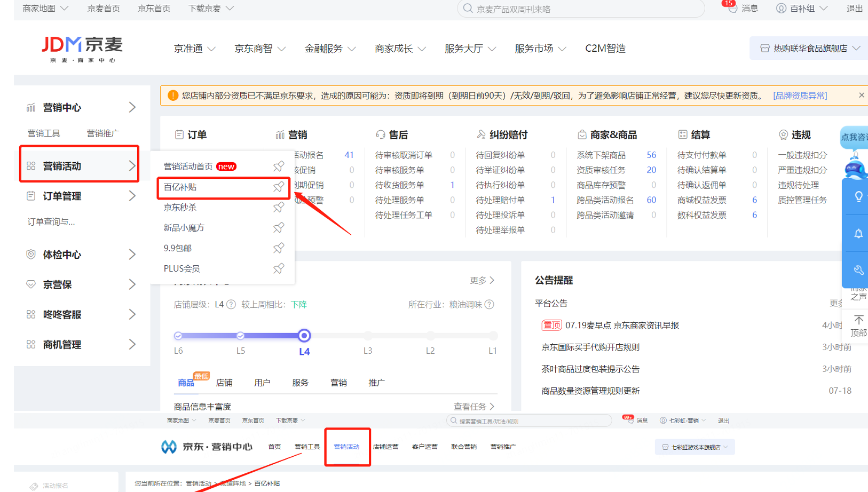The width and height of the screenshot is (868, 492).
Task: Click the wrench tool icon in right sidebar
Action: pyautogui.click(x=858, y=270)
